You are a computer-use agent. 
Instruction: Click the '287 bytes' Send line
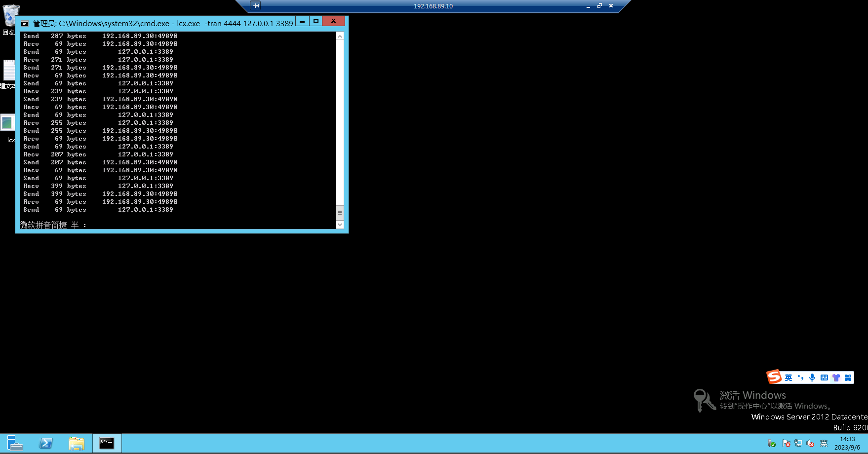[101, 36]
